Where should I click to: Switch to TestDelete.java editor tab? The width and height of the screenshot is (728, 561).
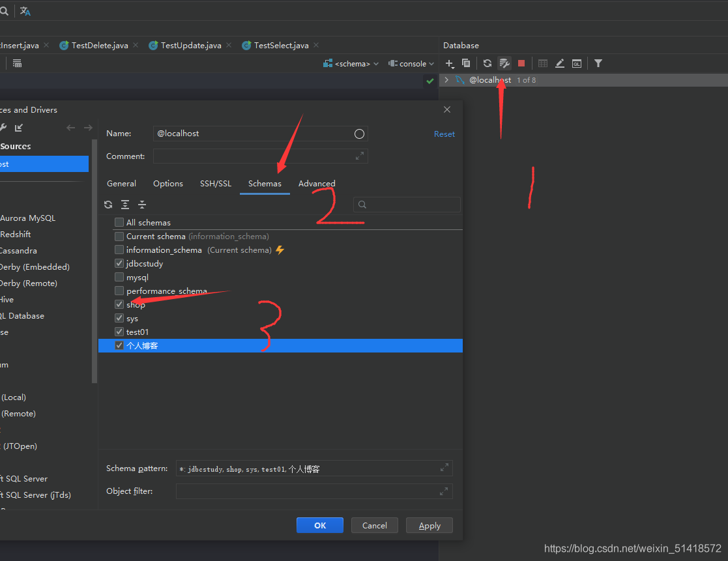tap(99, 45)
